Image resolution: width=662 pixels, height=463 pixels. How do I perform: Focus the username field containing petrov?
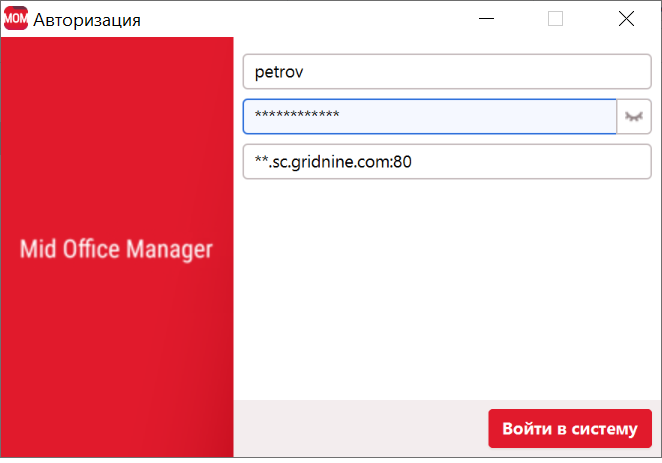pos(446,72)
